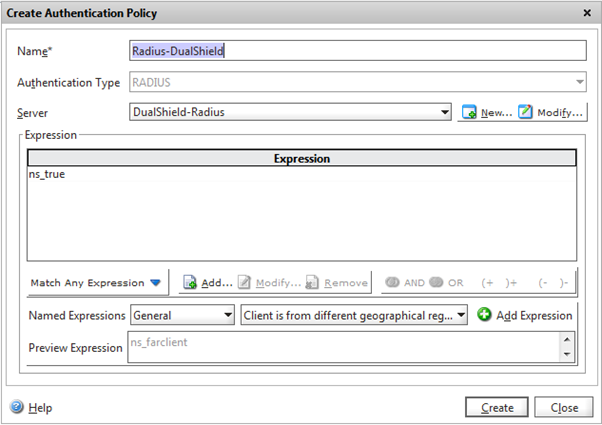602x425 pixels.
Task: Expand the geographical region expression dropdown
Action: 354,315
